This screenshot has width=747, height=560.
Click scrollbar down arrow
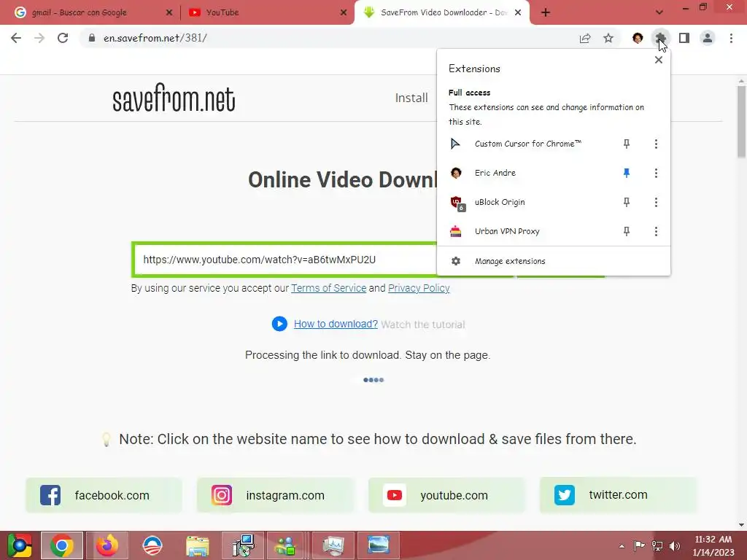(741, 524)
